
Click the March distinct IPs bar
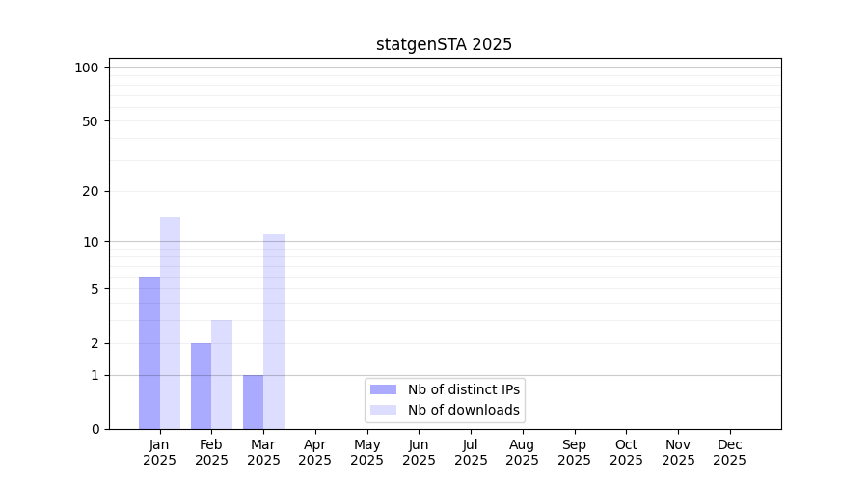253,402
